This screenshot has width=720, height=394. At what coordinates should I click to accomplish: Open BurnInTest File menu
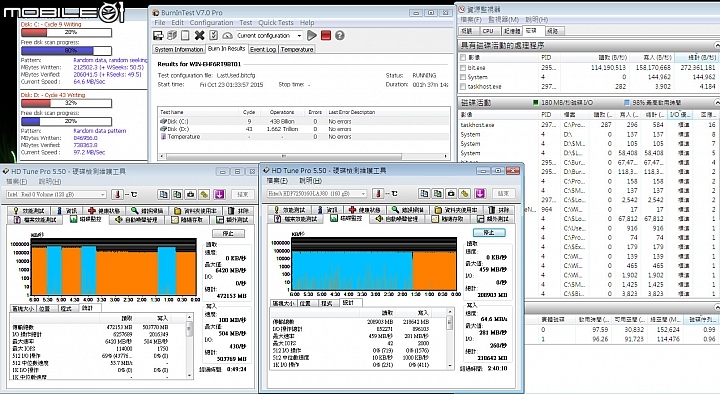(x=160, y=23)
